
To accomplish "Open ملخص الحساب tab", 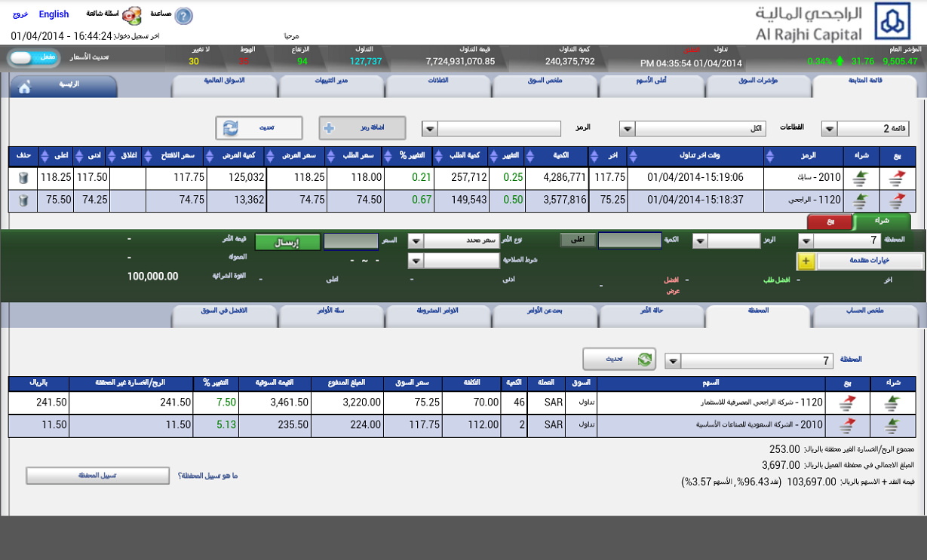I will click(865, 316).
